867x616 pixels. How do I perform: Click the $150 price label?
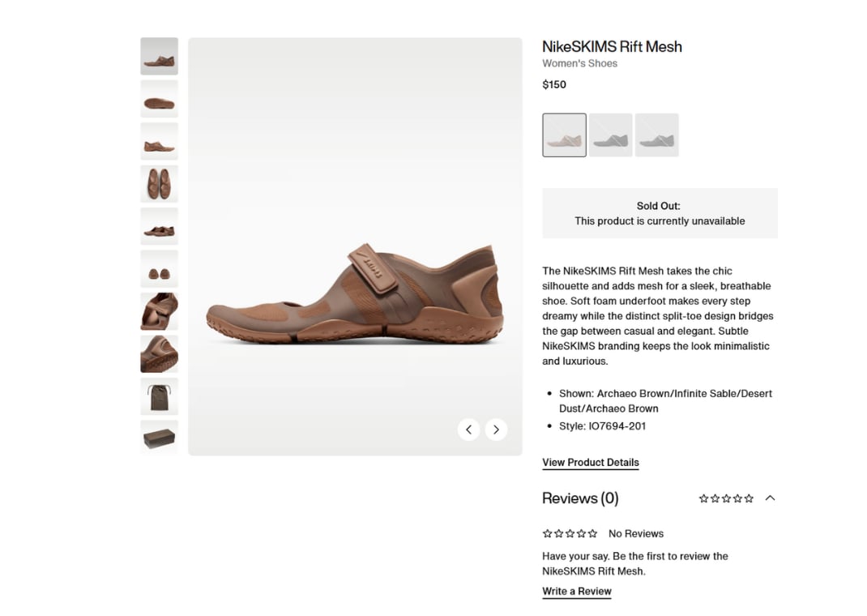pyautogui.click(x=554, y=84)
